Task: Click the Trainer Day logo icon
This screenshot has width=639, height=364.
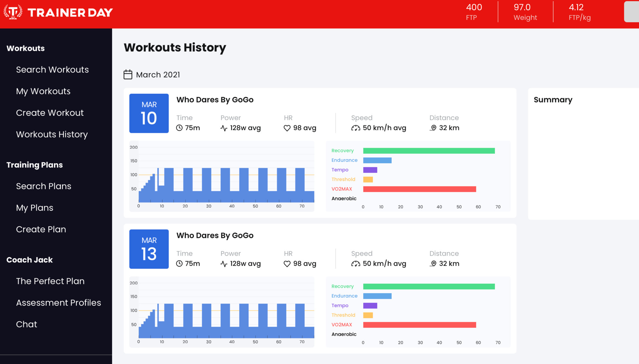Action: tap(13, 12)
